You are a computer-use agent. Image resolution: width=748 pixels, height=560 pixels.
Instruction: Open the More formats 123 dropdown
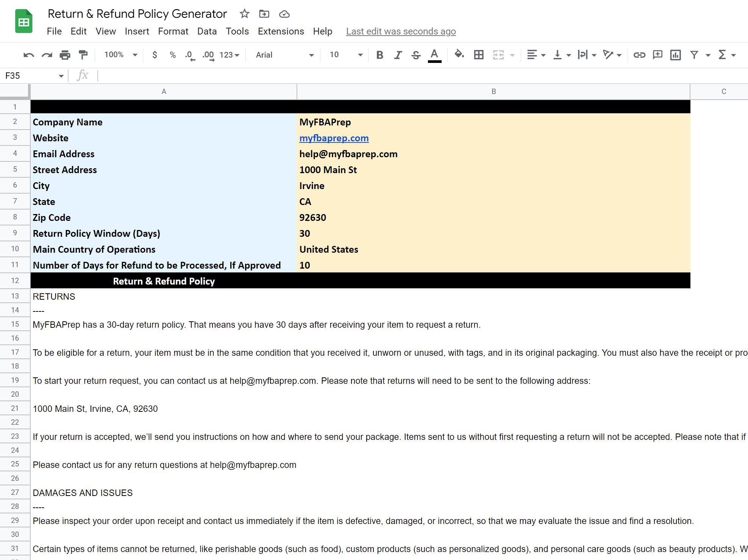[227, 55]
